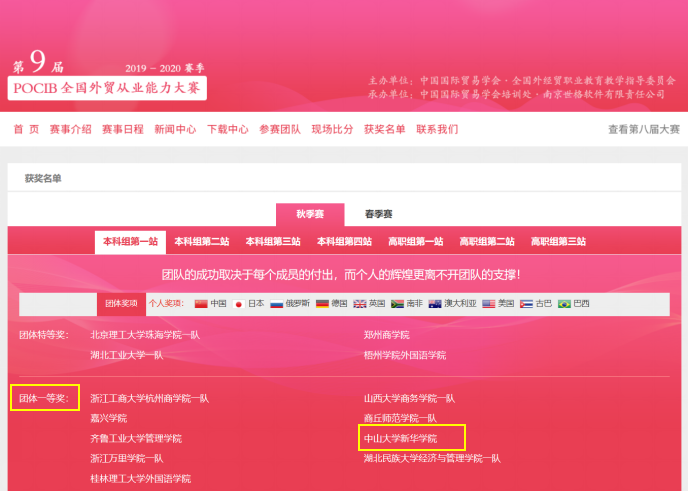This screenshot has width=689, height=491.
Task: Click the South Africa flag icon
Action: click(397, 304)
